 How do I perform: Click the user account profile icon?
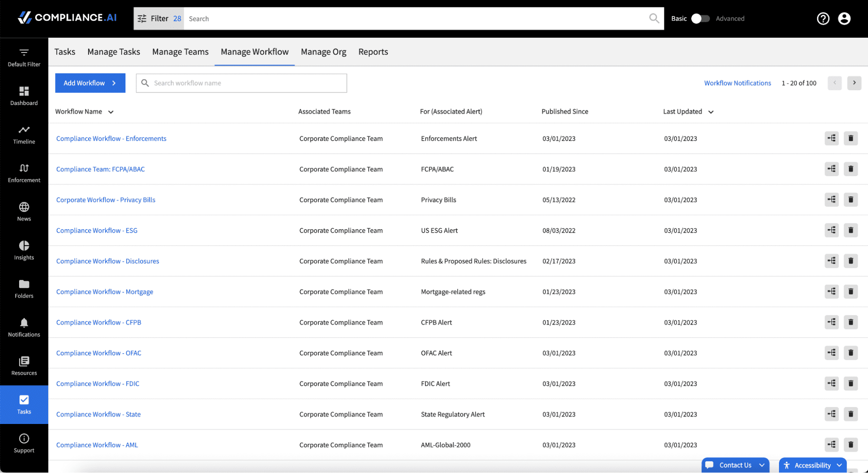pyautogui.click(x=844, y=19)
